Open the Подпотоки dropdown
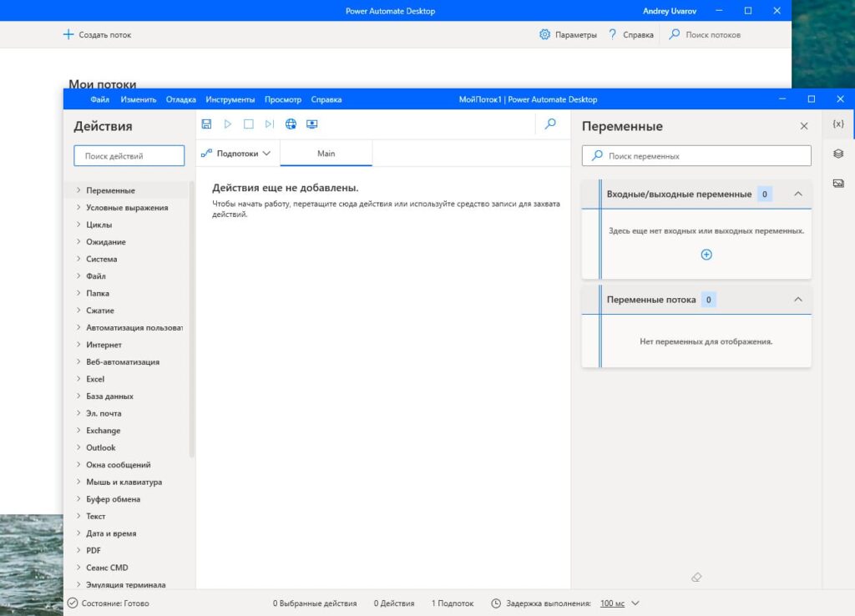 tap(237, 154)
